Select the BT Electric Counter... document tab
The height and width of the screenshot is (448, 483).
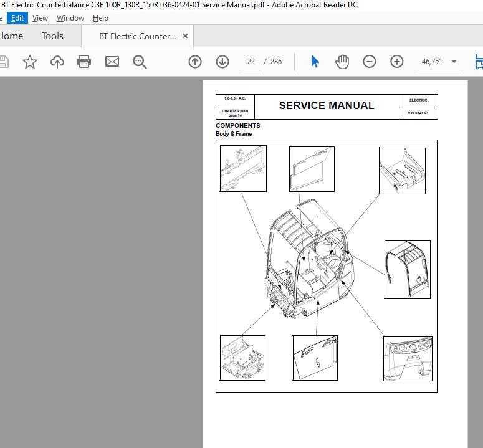137,36
